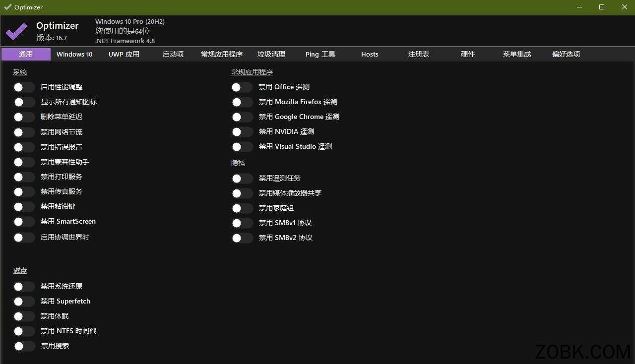Enable the 禁用 Office 遥测 switch
This screenshot has height=364, width=635.
pos(242,87)
